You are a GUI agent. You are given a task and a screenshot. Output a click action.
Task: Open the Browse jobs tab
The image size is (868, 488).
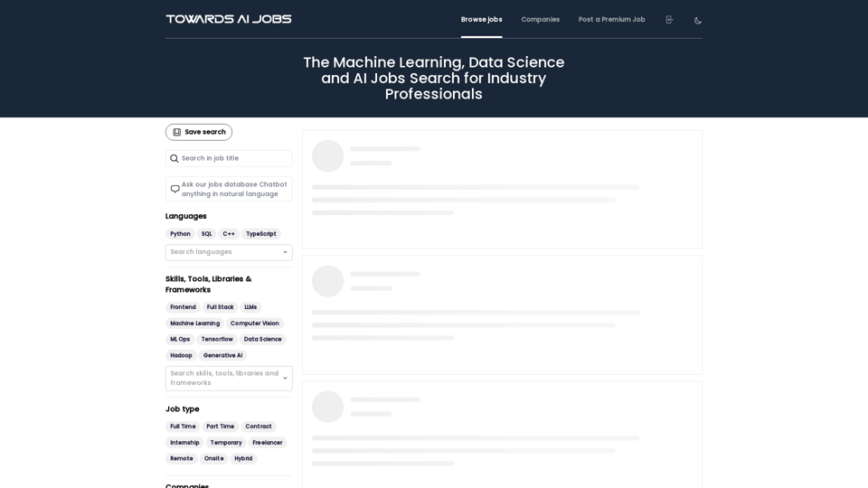tap(482, 19)
